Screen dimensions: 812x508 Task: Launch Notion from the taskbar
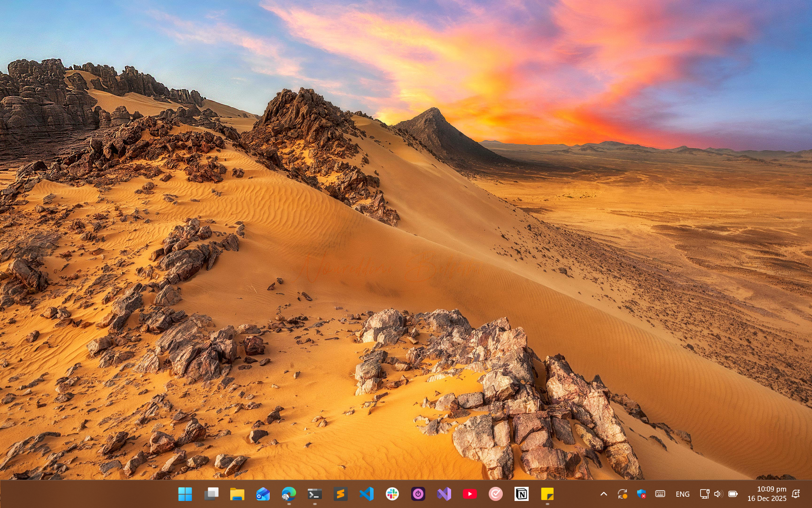pyautogui.click(x=522, y=494)
